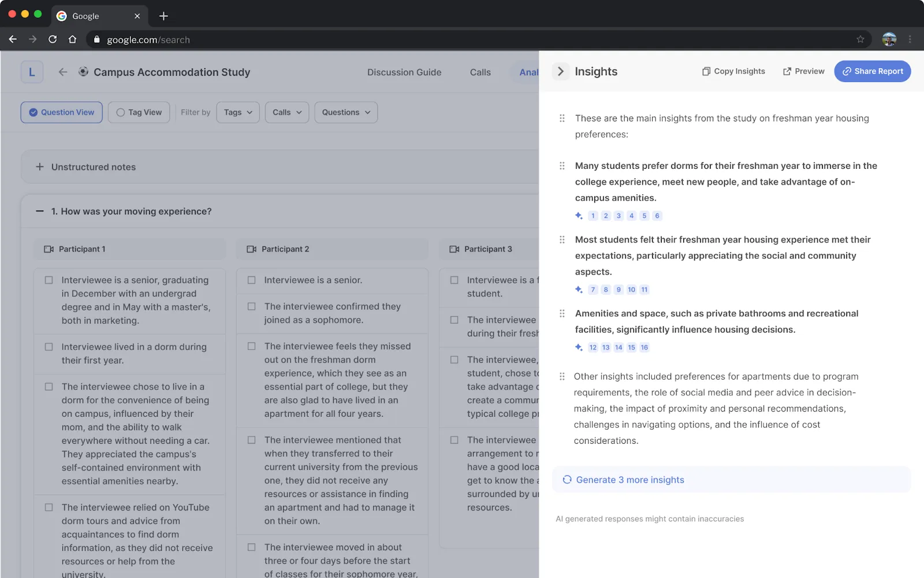Click the AI sparkle icon under amenities insight
Screen dimensions: 924x578
tap(579, 347)
